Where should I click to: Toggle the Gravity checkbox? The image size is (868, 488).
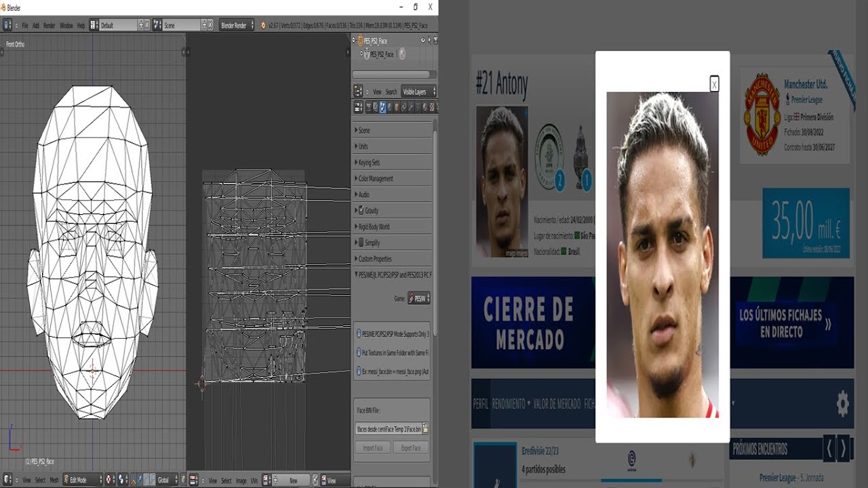[361, 211]
